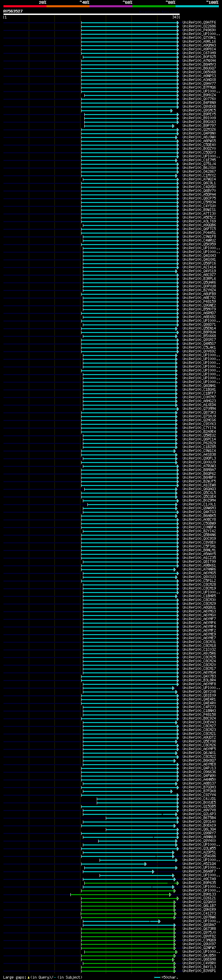Select hit UniRef100_B7FMQ6
The width and height of the screenshot is (222, 980).
[x=199, y=88]
